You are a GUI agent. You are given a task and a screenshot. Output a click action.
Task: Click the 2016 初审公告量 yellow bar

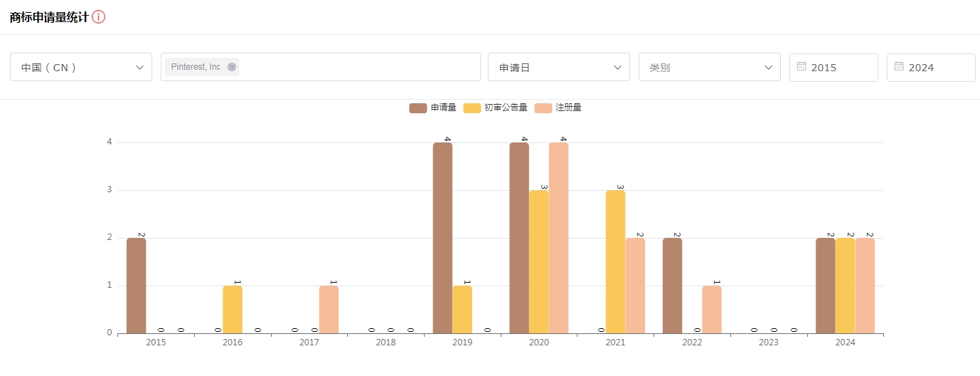[x=233, y=309]
